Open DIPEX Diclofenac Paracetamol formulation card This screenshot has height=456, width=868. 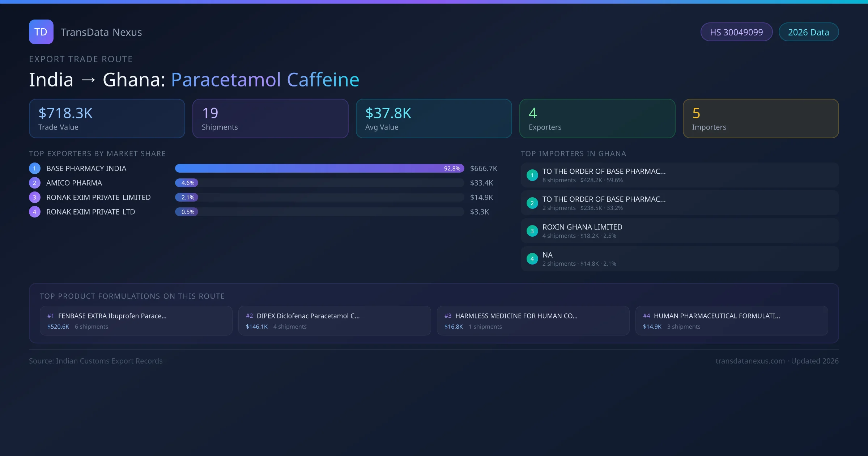[x=335, y=321]
